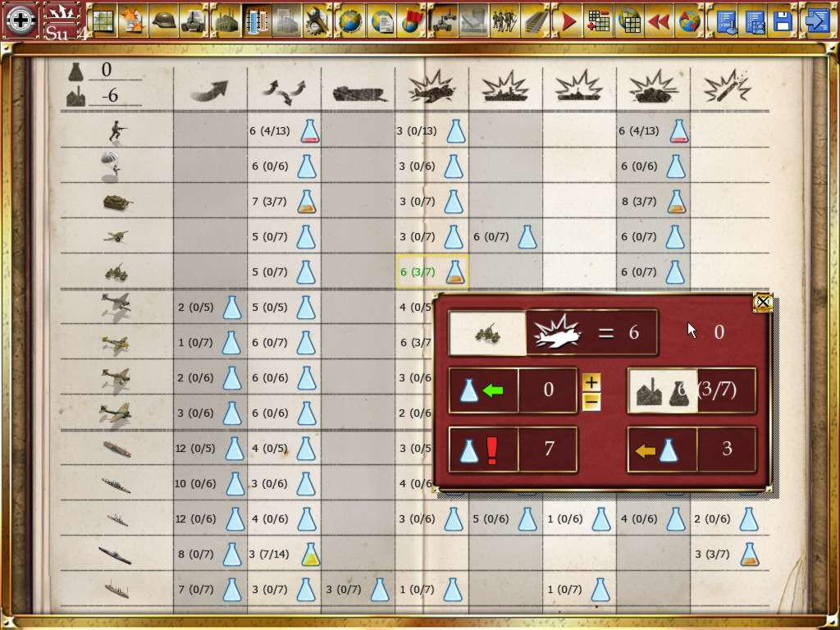Viewport: 840px width, 630px height.
Task: Click the blue list with portrait icon
Action: pos(755,21)
